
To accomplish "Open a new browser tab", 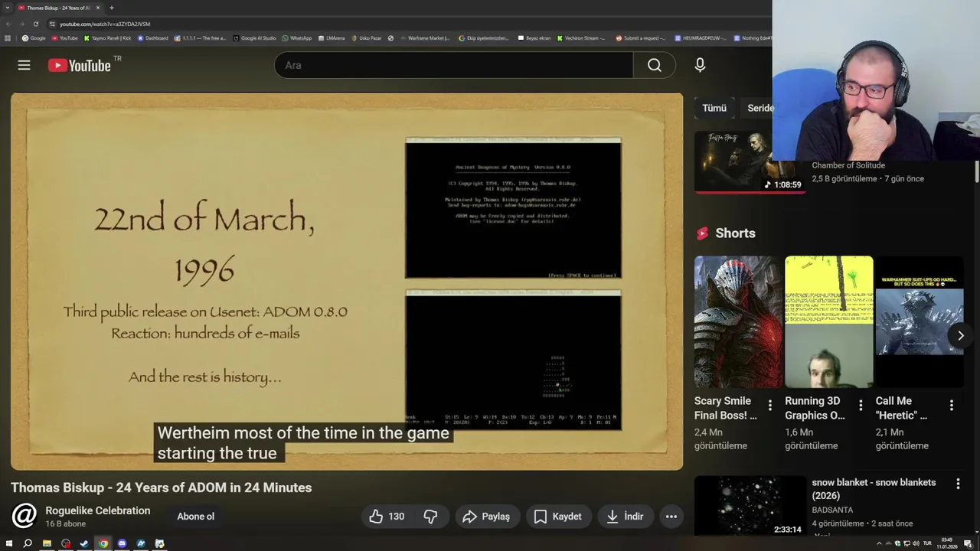I will [x=112, y=8].
